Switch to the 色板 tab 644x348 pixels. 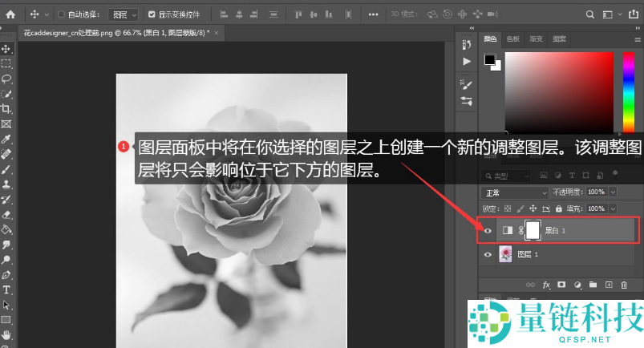(513, 38)
